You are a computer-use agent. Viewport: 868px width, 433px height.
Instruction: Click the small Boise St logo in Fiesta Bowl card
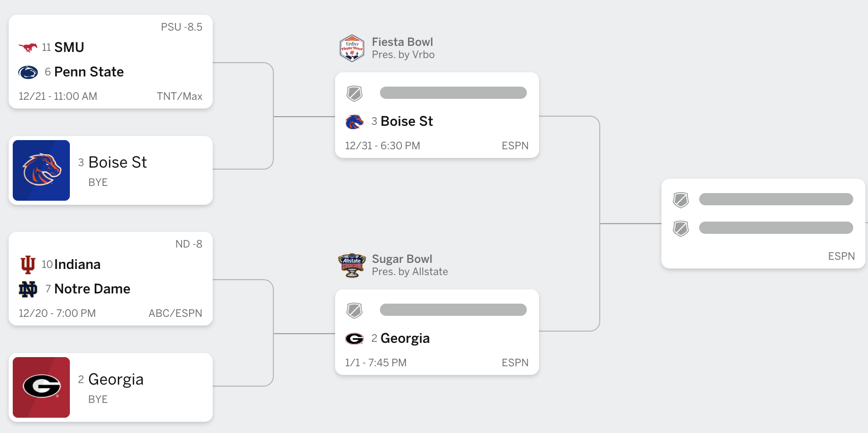[x=354, y=122]
